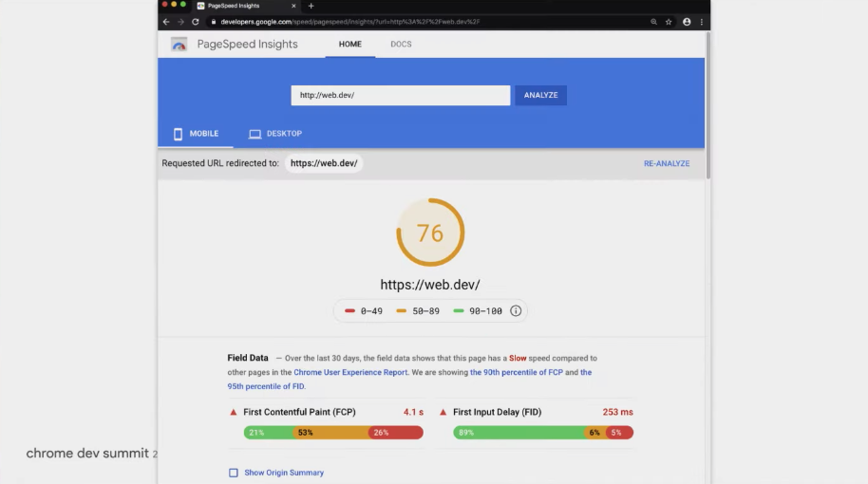Go back with the browser back arrow
The width and height of the screenshot is (868, 484).
(x=166, y=22)
